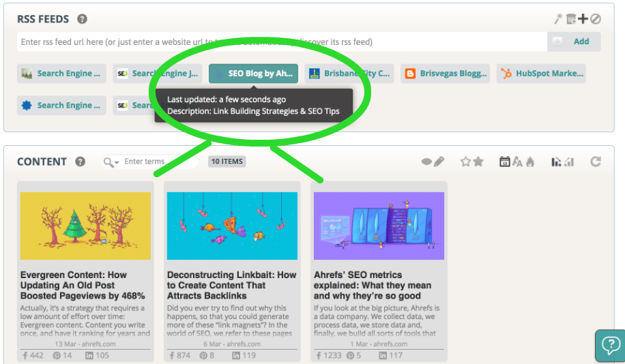Select the Brisbane City C... feed
Viewport: 625px width, 364px height.
point(349,74)
